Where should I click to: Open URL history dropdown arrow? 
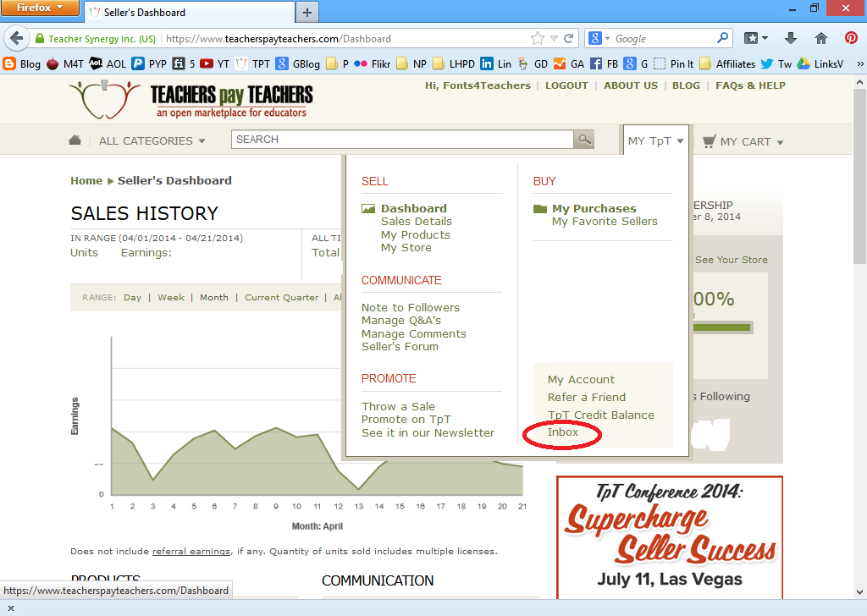[554, 38]
